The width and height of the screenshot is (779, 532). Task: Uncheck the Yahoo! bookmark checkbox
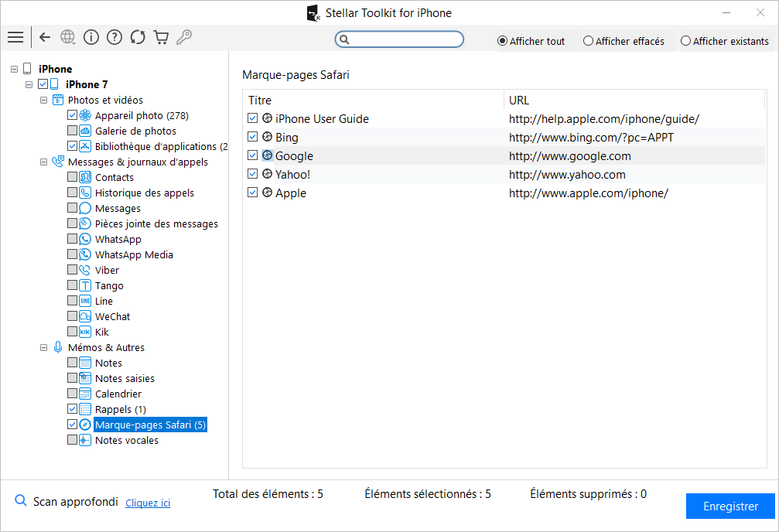(252, 174)
